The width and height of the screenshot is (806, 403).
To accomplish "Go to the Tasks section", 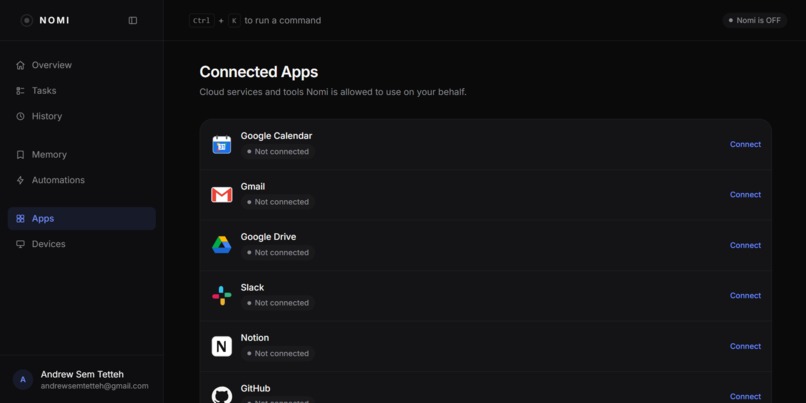I will 82,90.
